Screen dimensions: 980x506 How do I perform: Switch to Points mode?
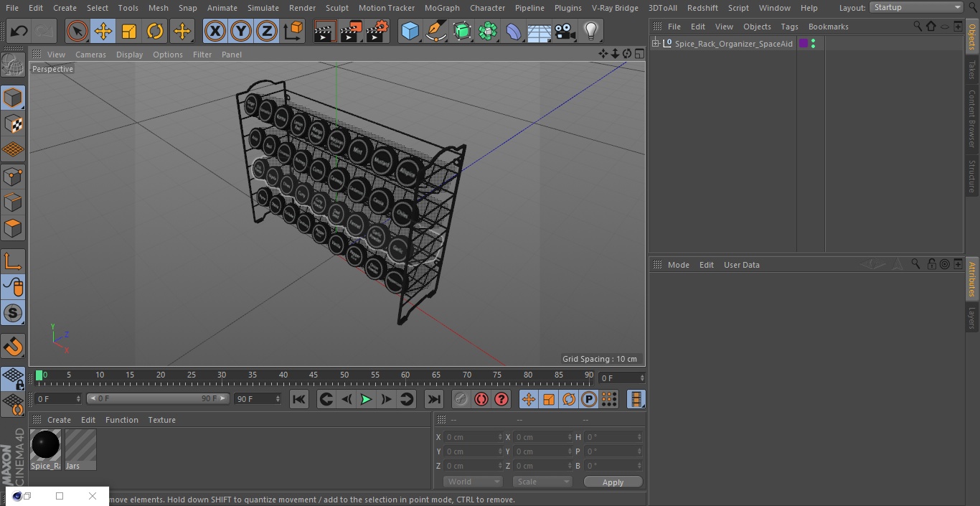pos(13,177)
